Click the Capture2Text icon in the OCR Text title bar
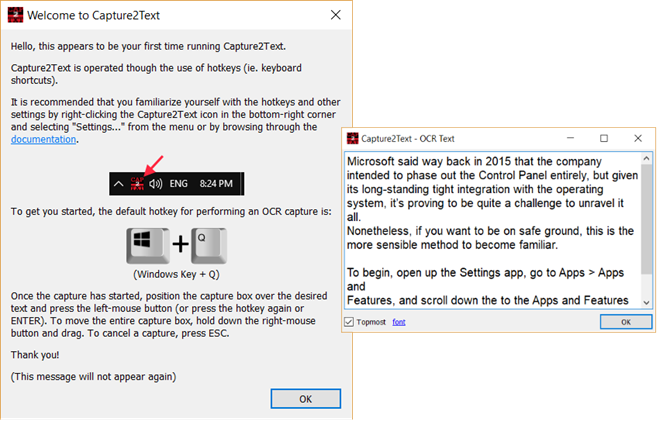The height and width of the screenshot is (425, 670). [x=353, y=138]
